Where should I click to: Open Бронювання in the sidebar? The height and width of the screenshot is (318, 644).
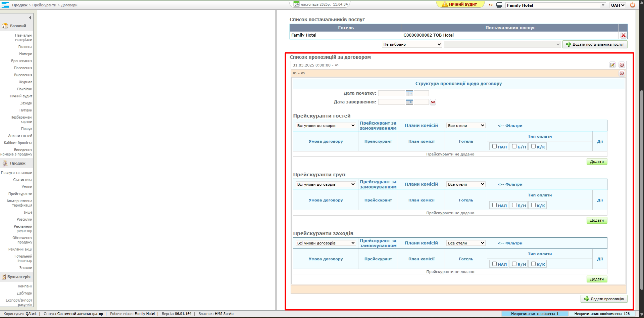pyautogui.click(x=21, y=61)
